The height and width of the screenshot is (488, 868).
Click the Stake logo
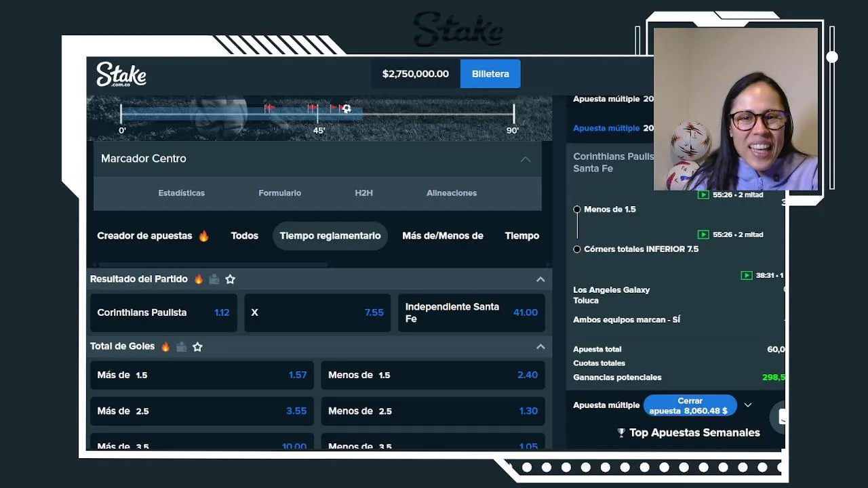[121, 74]
